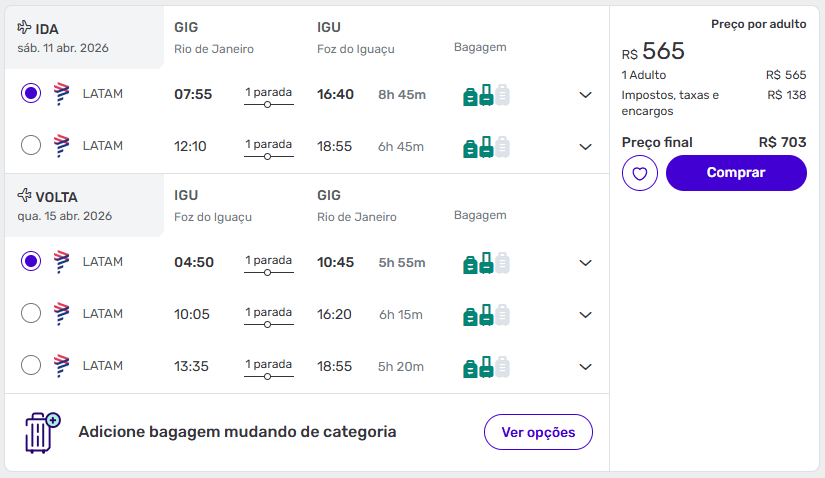
Task: Click baggage icons for 13:35 return flight
Action: point(486,367)
